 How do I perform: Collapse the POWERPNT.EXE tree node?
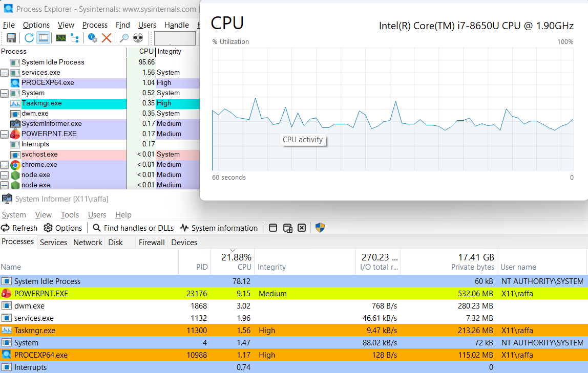coord(5,134)
